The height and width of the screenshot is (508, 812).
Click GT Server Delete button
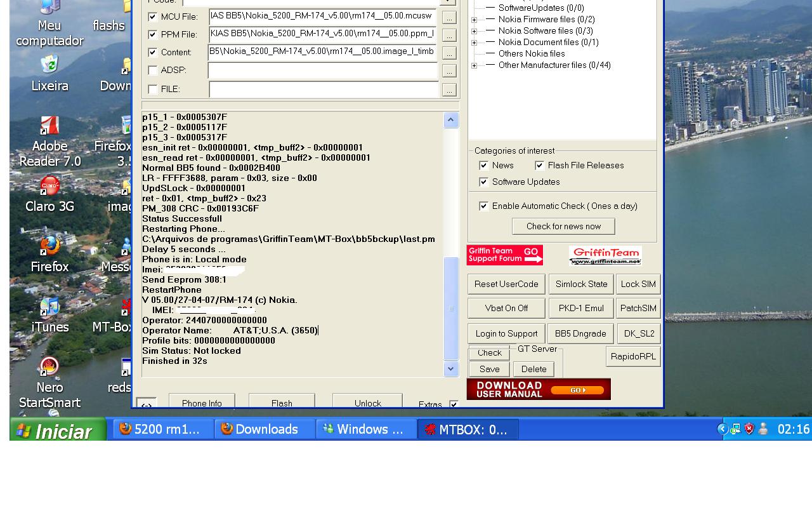point(534,369)
